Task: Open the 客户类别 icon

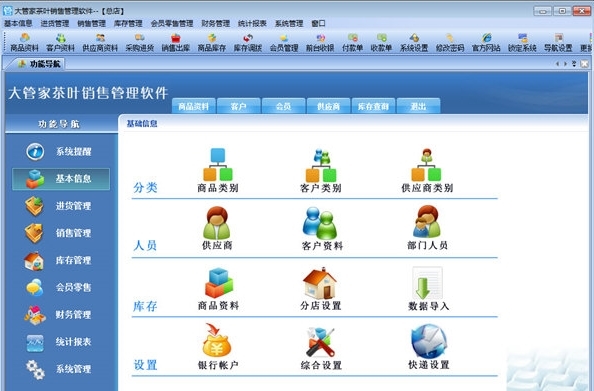Action: (321, 170)
